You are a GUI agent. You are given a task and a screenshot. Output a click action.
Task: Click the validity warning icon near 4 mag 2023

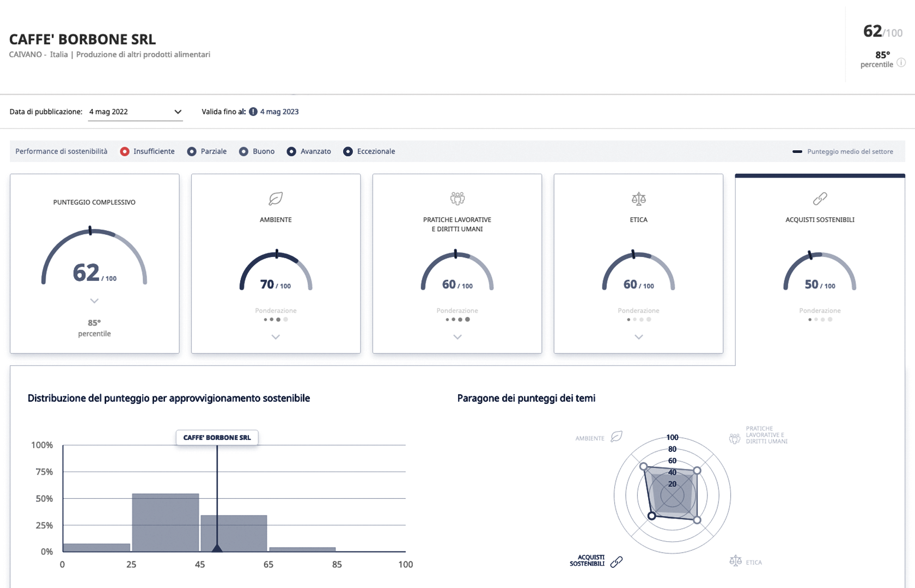253,112
